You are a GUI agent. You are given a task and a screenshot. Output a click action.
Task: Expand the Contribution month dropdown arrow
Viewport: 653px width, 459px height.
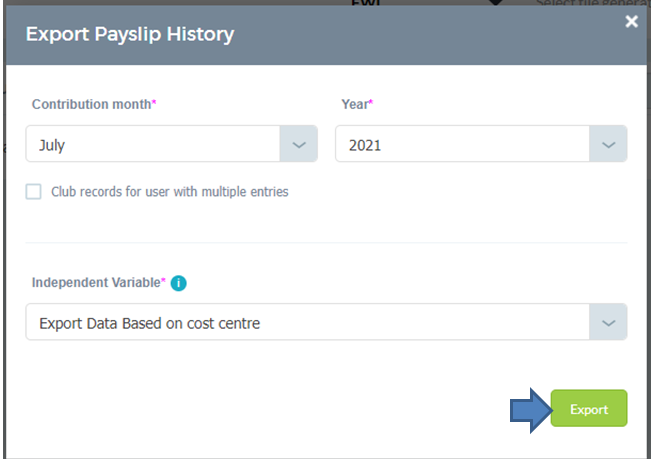tap(299, 144)
